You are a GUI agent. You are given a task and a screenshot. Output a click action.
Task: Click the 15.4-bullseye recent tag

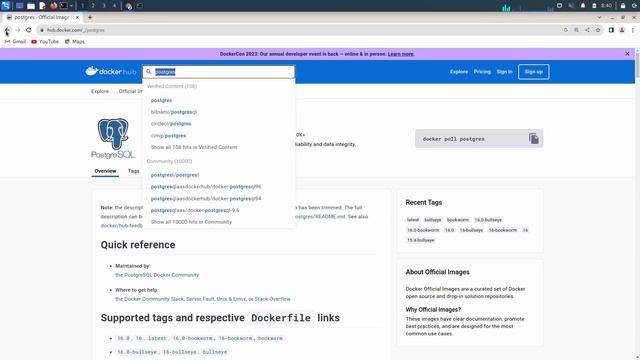point(421,240)
